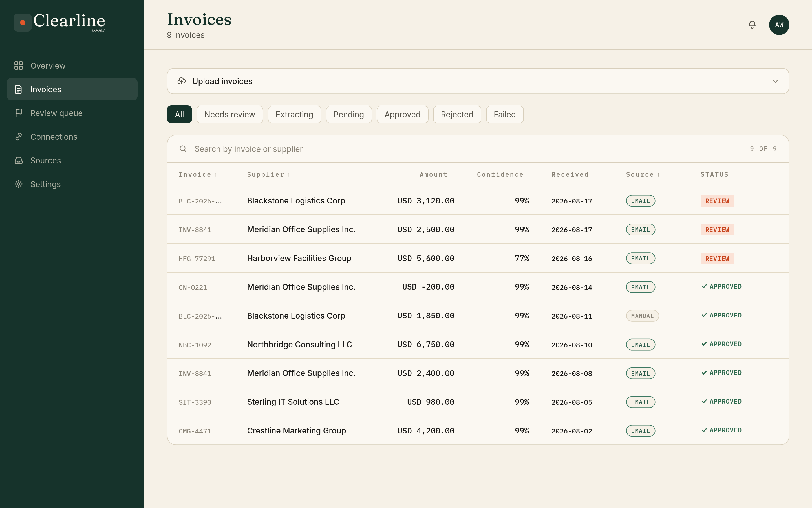Click the approved checkmark on CN-0221 row
The height and width of the screenshot is (508, 812).
704,286
